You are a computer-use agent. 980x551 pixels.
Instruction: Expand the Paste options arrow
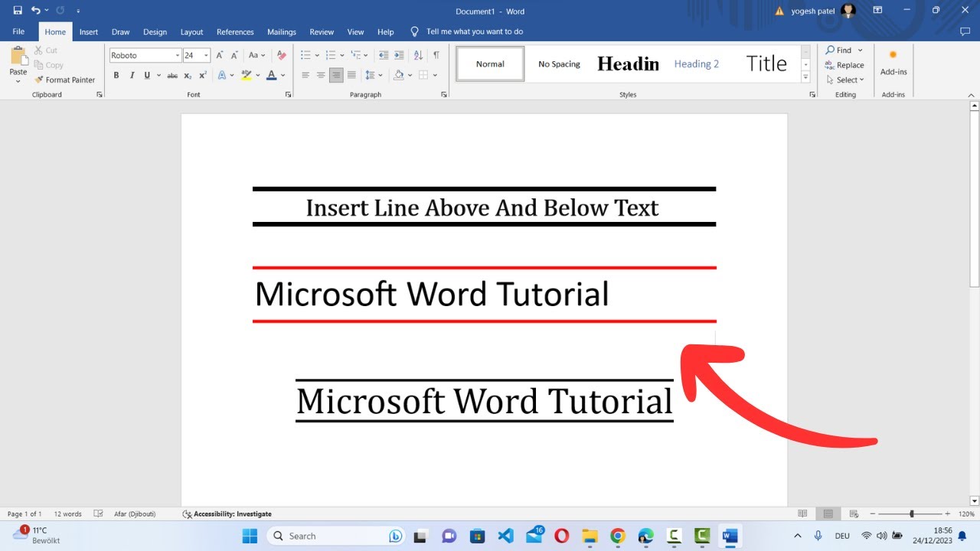coord(18,80)
